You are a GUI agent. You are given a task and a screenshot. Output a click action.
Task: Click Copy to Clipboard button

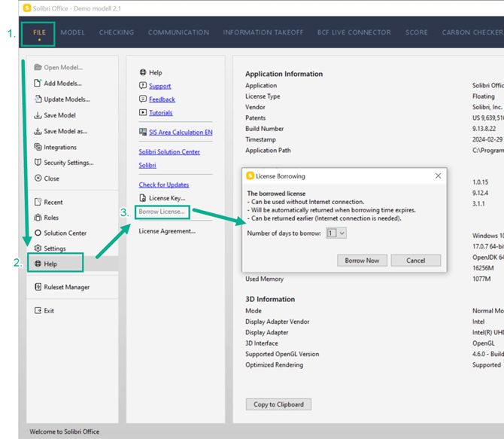pos(278,404)
